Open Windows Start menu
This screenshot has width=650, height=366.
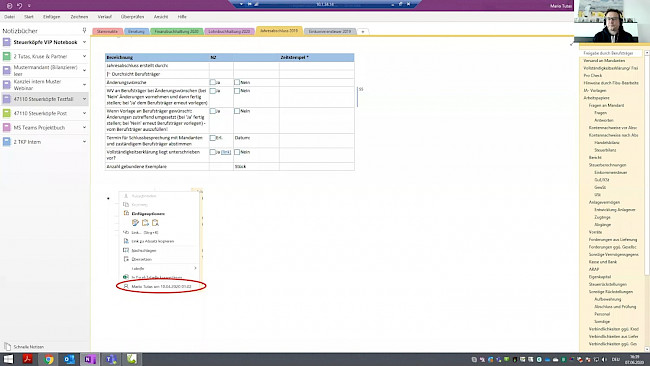(8, 359)
